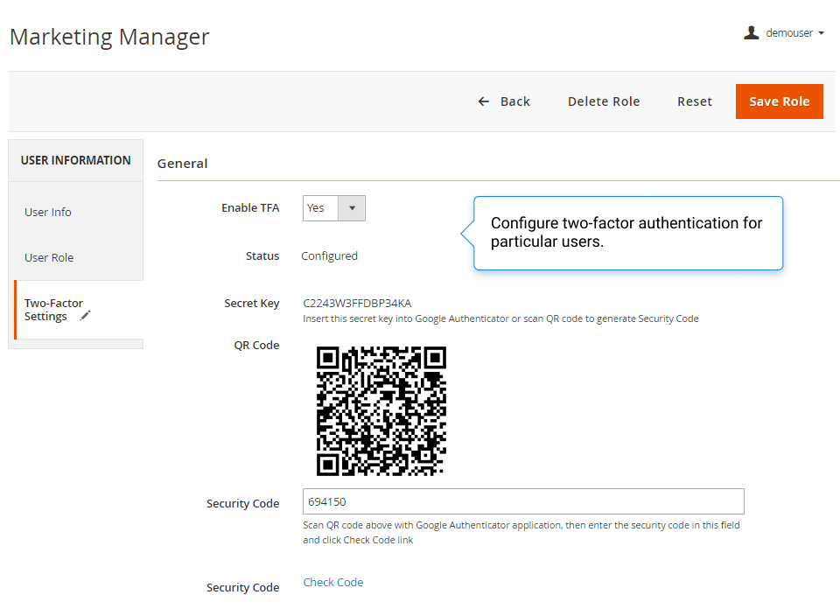Viewport: 840px width, 616px height.
Task: Click the Check Code link
Action: point(333,582)
